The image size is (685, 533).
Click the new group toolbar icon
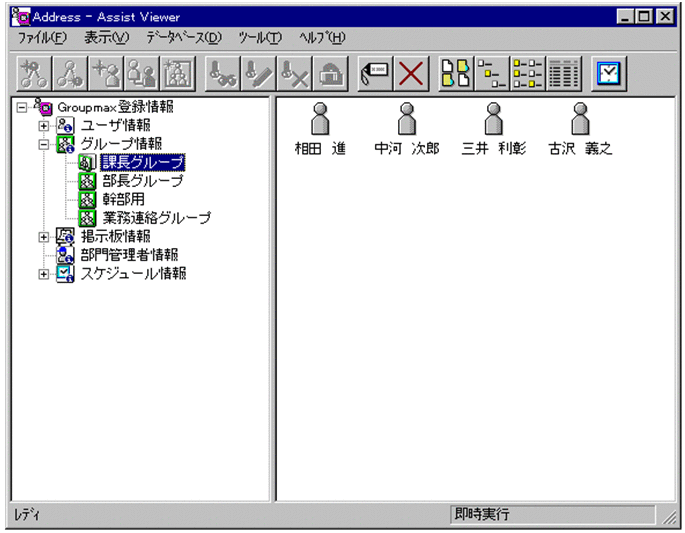point(178,74)
